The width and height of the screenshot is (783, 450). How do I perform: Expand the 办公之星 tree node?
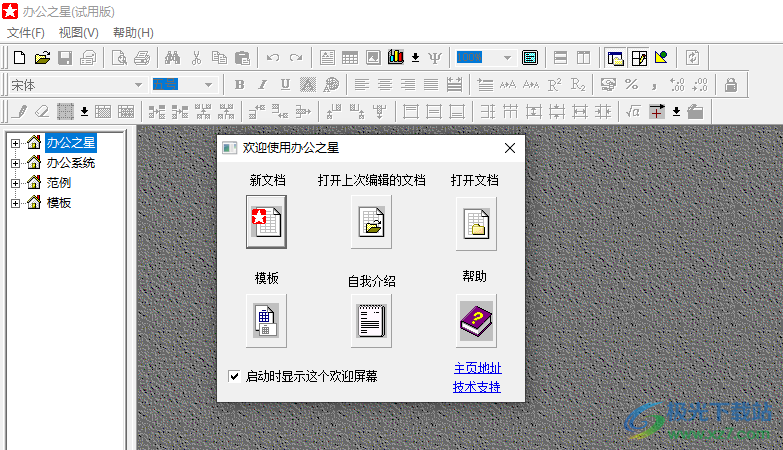pos(15,143)
